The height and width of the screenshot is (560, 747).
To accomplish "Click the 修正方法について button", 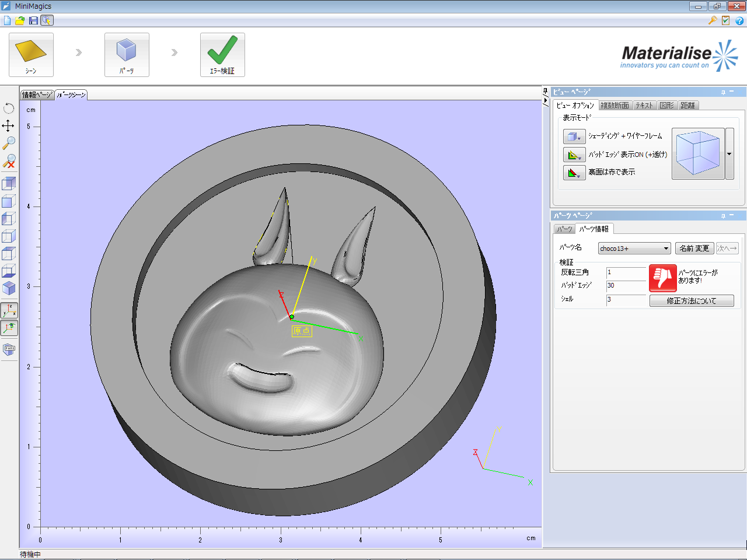I will pyautogui.click(x=692, y=301).
